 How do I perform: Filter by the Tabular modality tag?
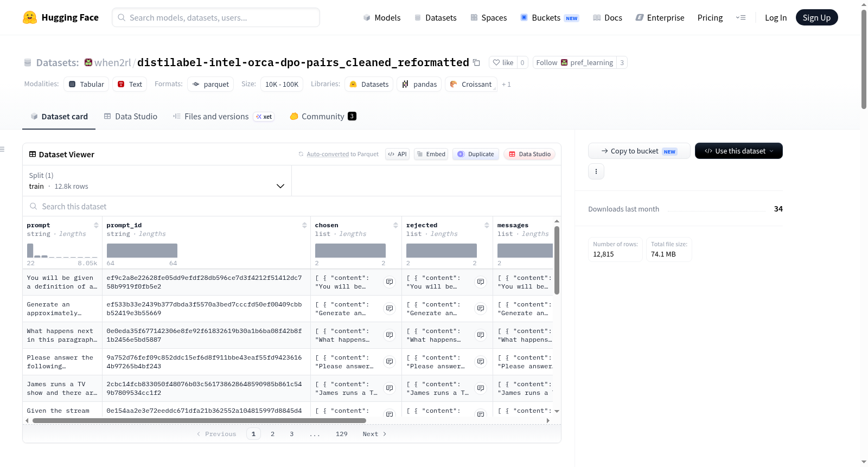(86, 84)
